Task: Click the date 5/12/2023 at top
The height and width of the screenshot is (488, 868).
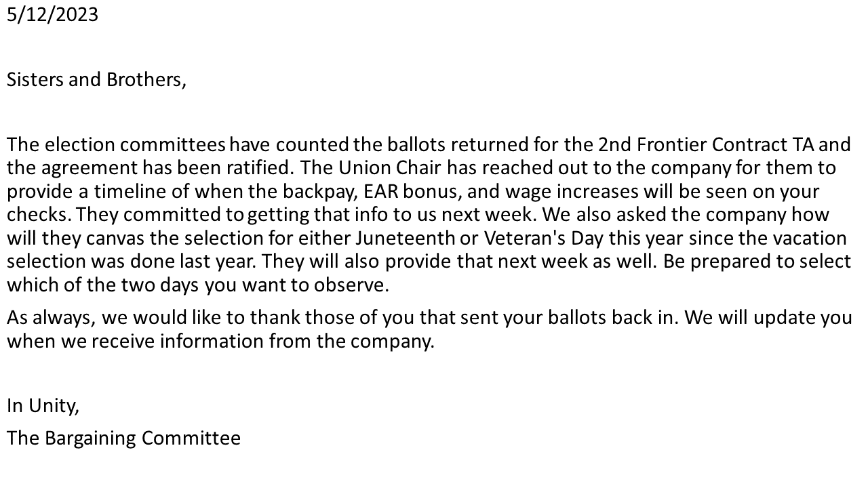Action: tap(52, 14)
